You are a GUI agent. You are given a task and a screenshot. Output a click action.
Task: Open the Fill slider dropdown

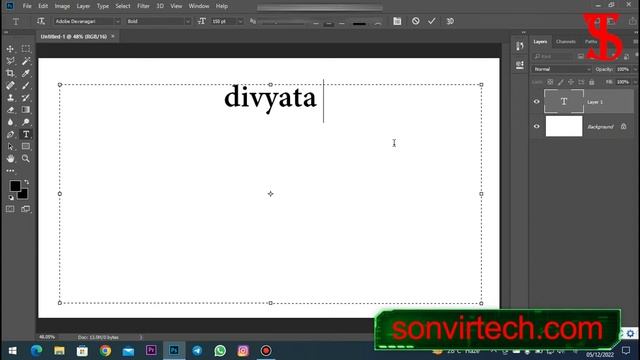635,82
